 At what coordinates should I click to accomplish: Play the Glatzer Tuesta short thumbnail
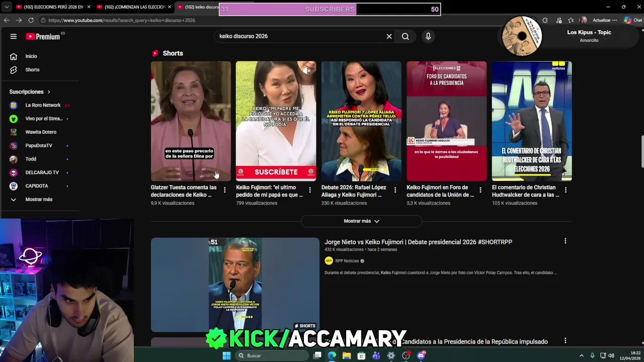(x=191, y=121)
